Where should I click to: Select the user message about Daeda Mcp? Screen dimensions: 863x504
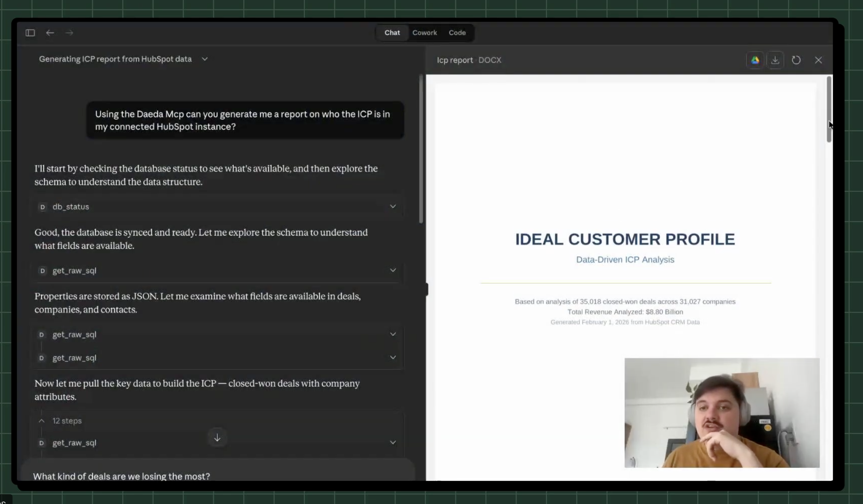[244, 121]
